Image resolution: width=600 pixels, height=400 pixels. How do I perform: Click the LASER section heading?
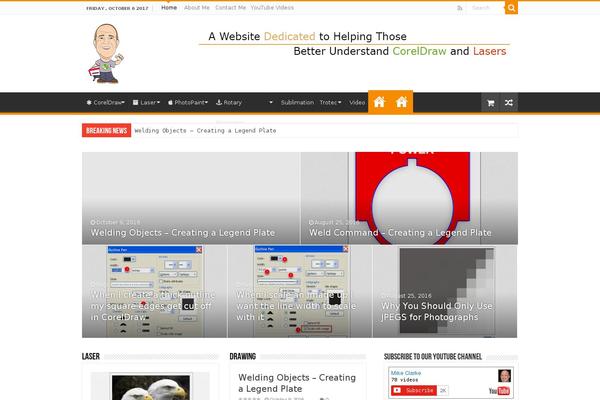point(91,356)
